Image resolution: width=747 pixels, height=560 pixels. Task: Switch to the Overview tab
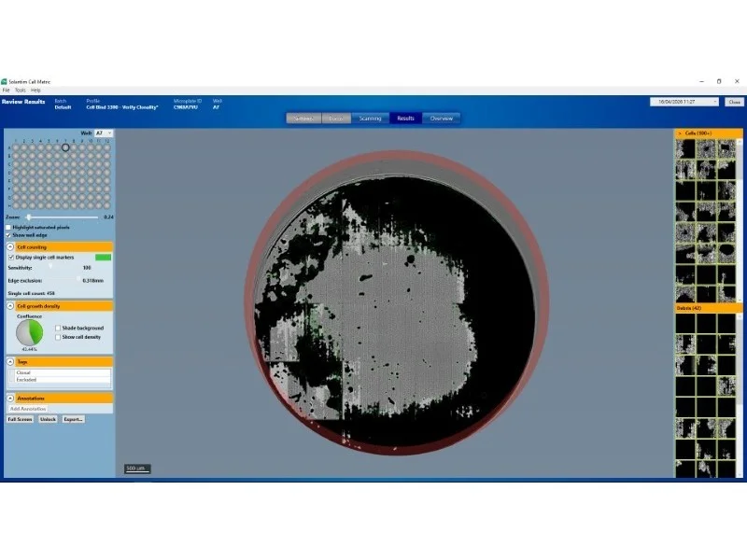[x=441, y=119]
